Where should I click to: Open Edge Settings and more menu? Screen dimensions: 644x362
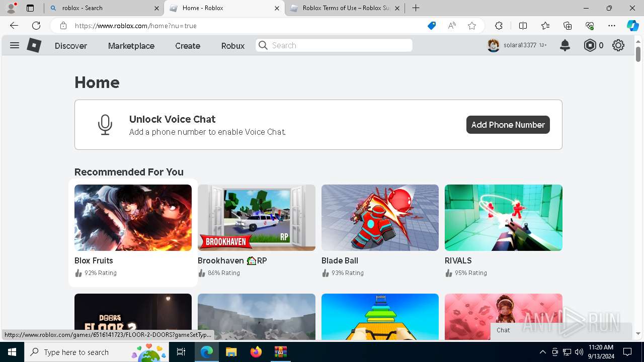click(612, 26)
